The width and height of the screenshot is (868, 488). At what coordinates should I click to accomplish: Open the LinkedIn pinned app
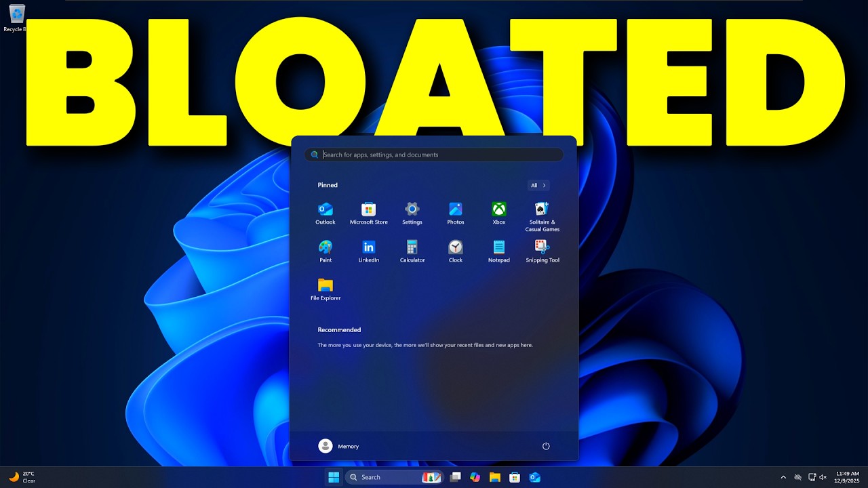point(369,251)
